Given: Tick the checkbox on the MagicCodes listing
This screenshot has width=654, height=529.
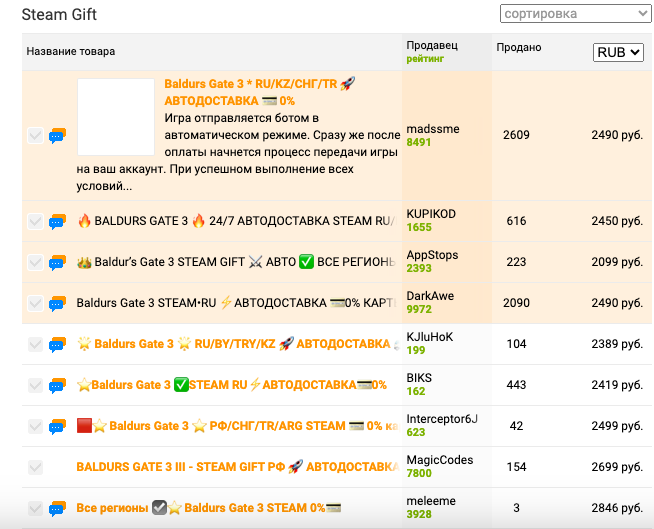Looking at the screenshot, I should click(x=36, y=467).
